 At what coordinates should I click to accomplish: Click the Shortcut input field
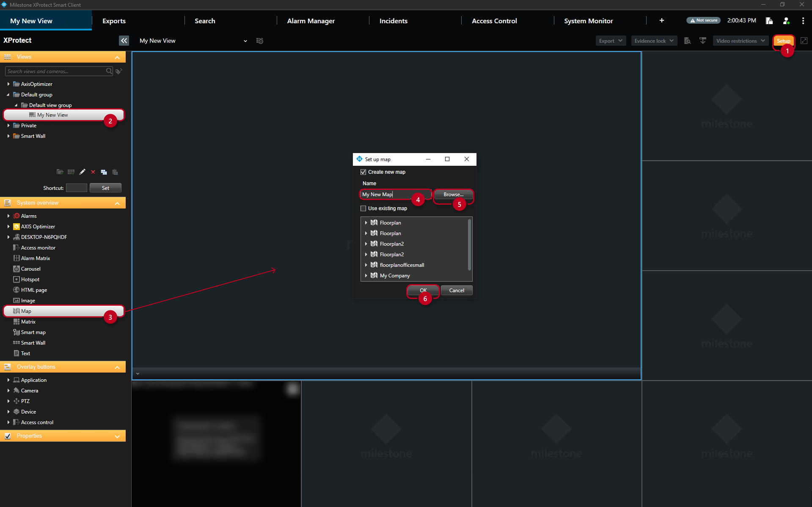77,188
